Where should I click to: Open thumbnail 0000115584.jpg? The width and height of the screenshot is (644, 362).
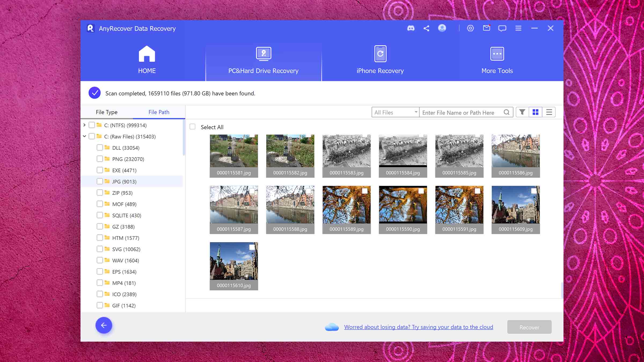point(403,156)
